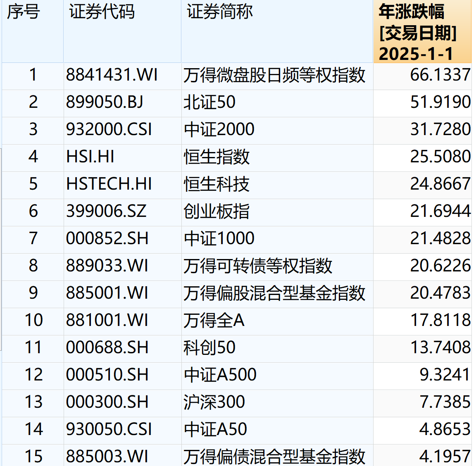The image size is (476, 466).
Task: Select name cell 万得可转债等权指数
Action: tap(277, 267)
